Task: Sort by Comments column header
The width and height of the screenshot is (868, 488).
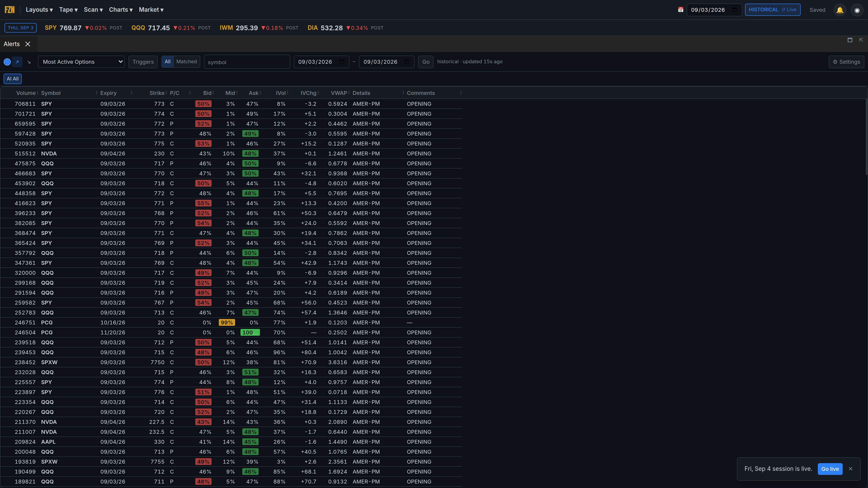Action: coord(420,93)
